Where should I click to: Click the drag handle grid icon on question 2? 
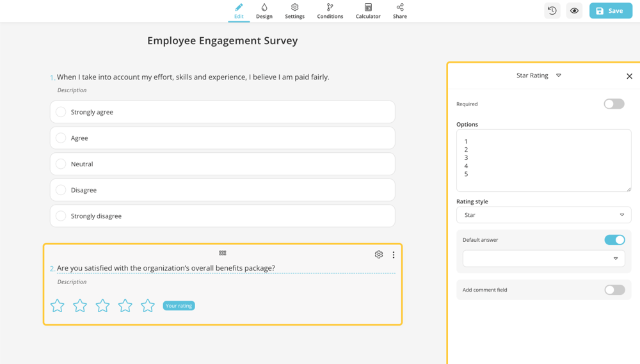coord(223,253)
